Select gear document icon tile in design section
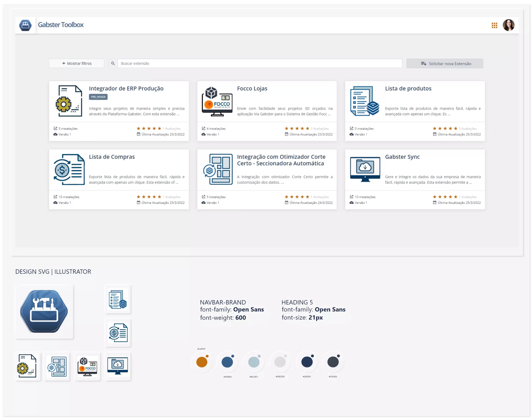Image resolution: width=532 pixels, height=420 pixels. point(28,366)
